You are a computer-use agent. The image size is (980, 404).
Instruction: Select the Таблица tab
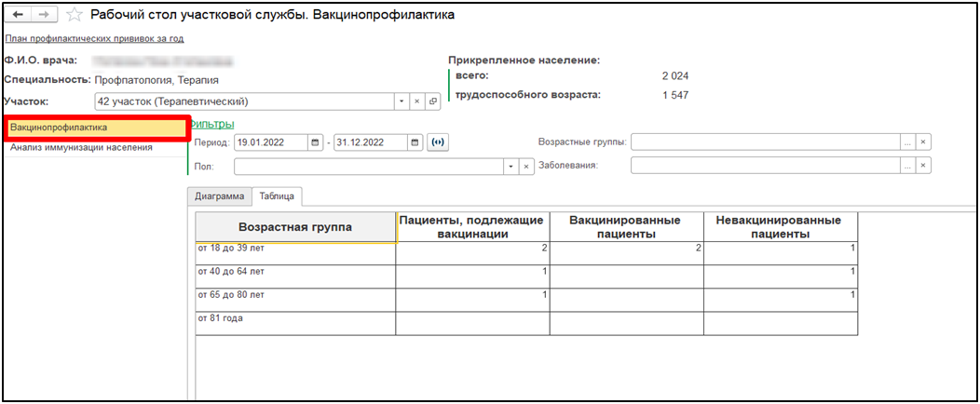277,196
